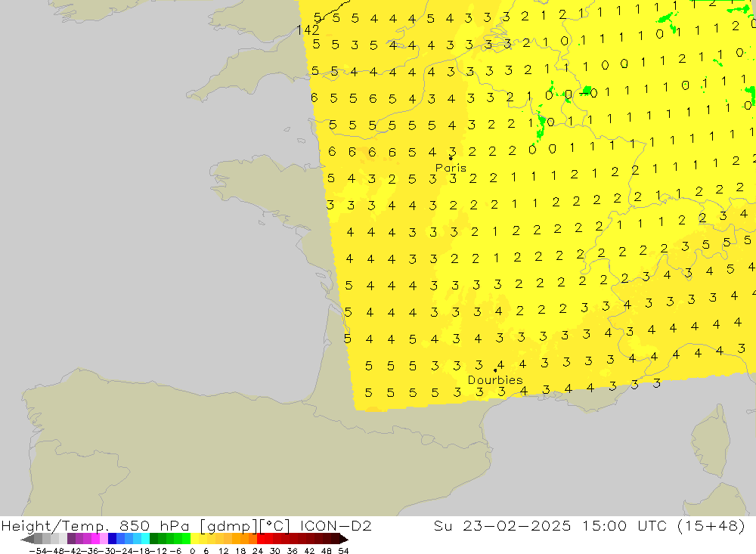This screenshot has width=756, height=554.
Task: Select the Dourbies location dot marker
Action: coord(495,371)
